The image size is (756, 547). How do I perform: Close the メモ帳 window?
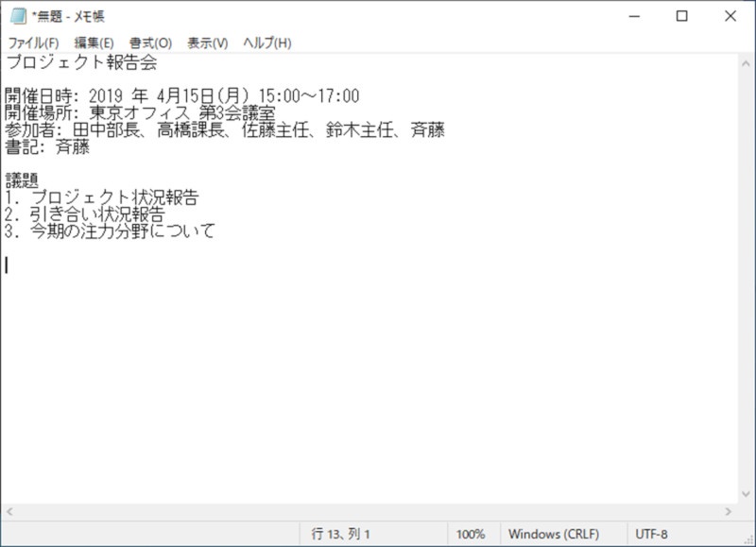(730, 17)
